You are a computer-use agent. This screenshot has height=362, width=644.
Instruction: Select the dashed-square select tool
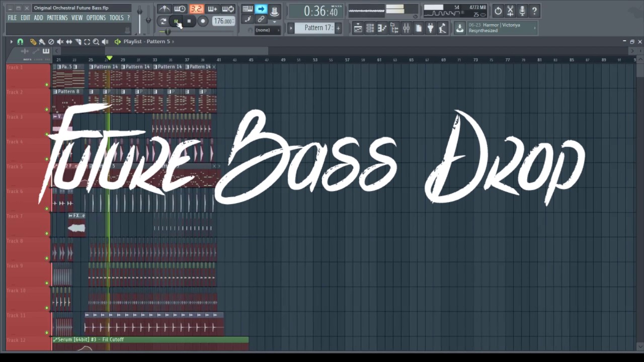87,42
